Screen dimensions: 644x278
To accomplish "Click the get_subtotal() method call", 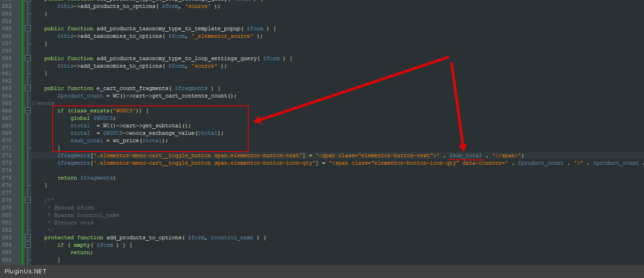I will [x=167, y=125].
